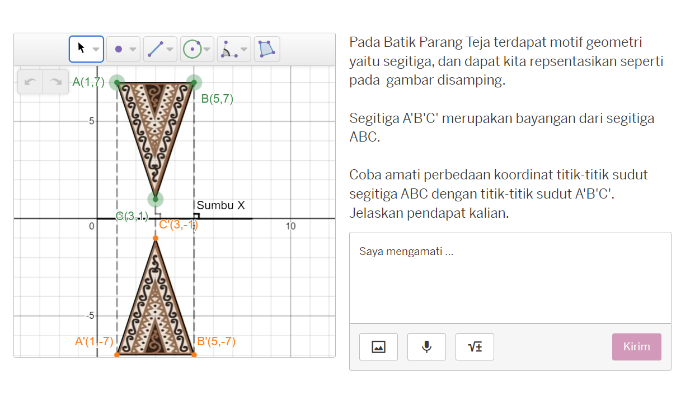Click the label 'A'(1,-7)'

coord(94,341)
